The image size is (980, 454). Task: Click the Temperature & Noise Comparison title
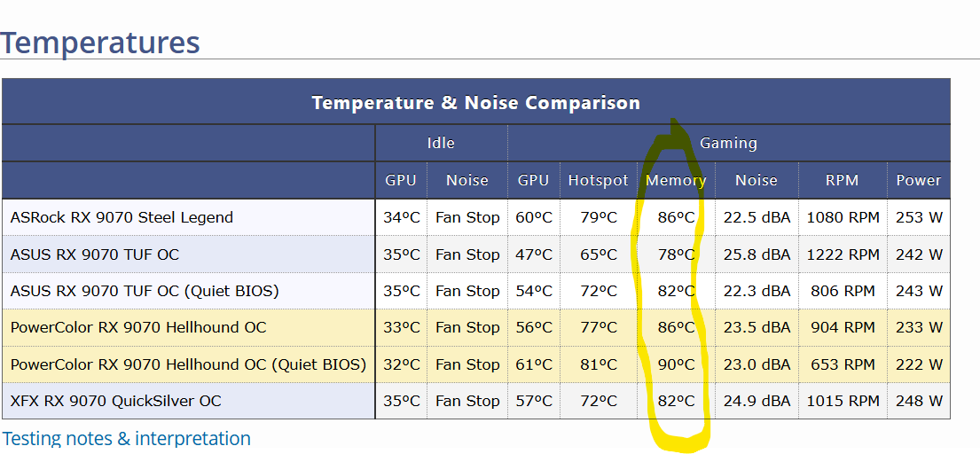pos(476,102)
